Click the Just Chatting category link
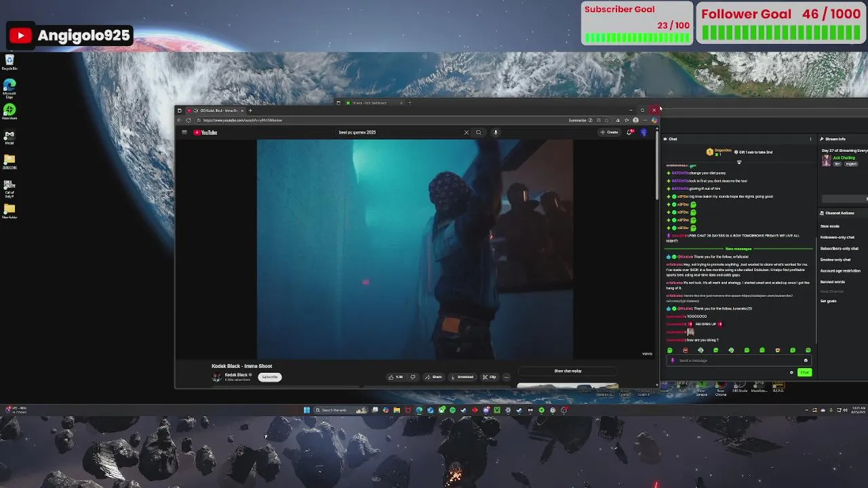The height and width of the screenshot is (488, 868). (x=844, y=158)
